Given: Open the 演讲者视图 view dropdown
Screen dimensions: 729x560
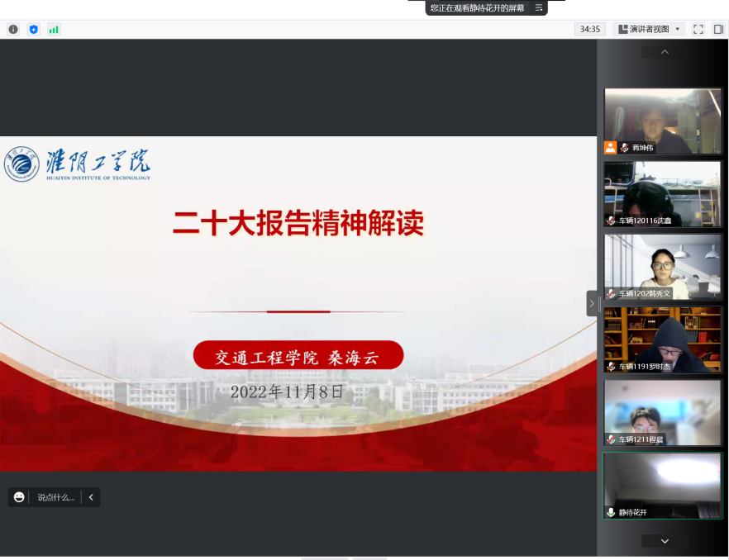Looking at the screenshot, I should tap(650, 29).
